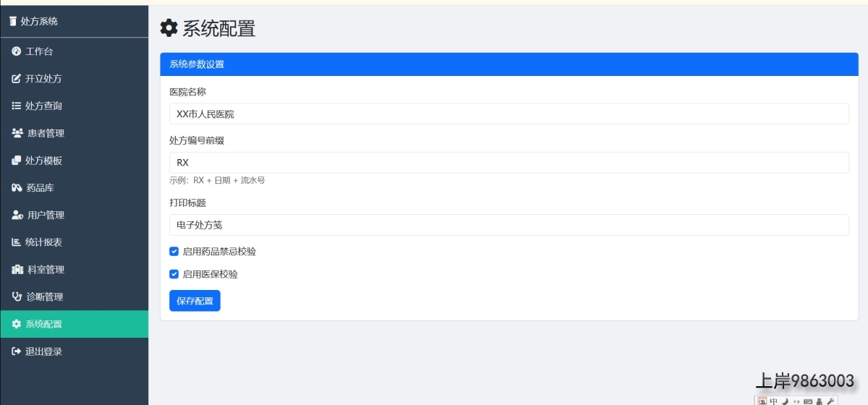Click the 开立处方 edit icon

17,79
